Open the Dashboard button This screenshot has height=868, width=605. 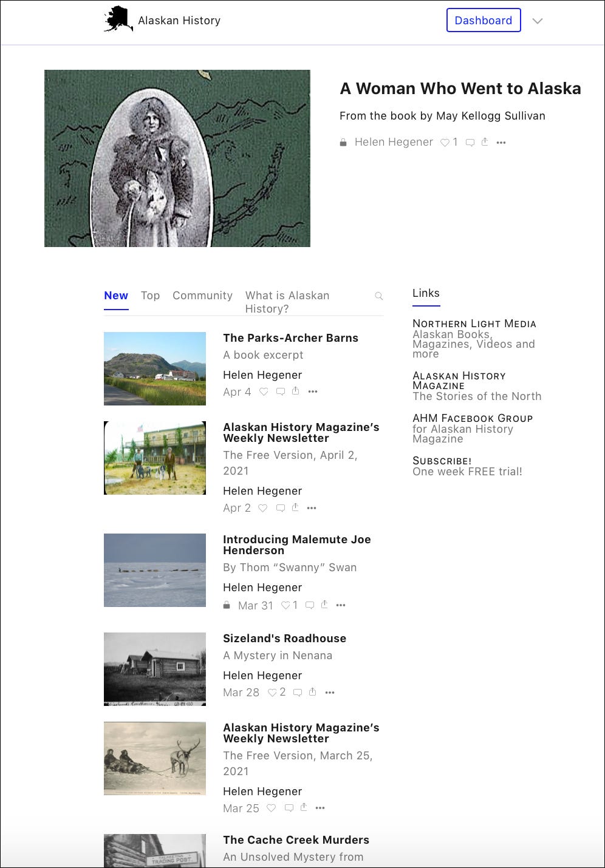click(x=484, y=20)
